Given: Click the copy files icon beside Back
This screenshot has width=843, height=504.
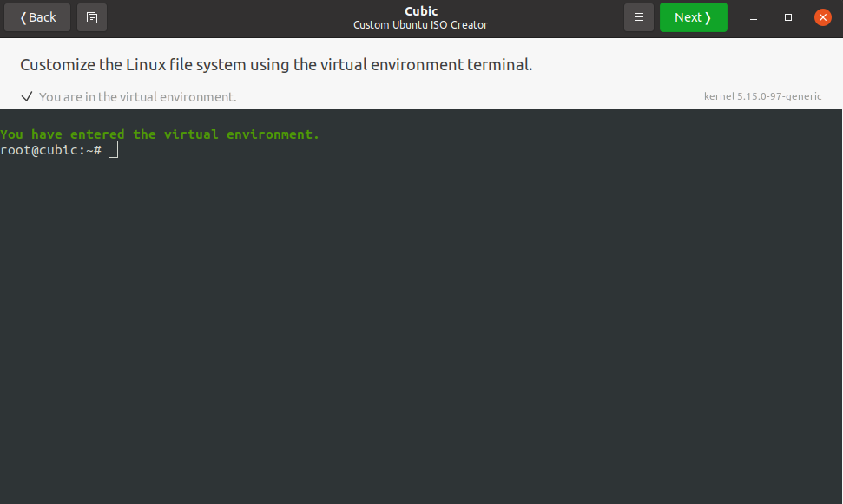Looking at the screenshot, I should coord(92,17).
